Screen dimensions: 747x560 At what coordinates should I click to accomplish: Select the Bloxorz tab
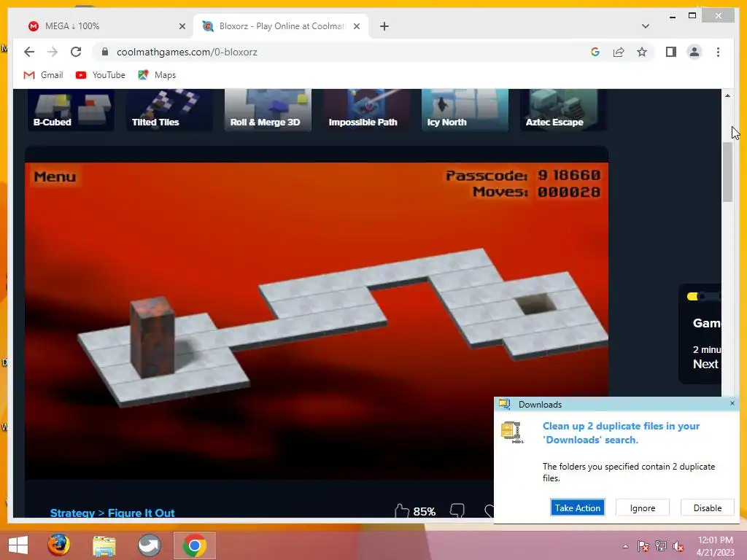(x=281, y=26)
